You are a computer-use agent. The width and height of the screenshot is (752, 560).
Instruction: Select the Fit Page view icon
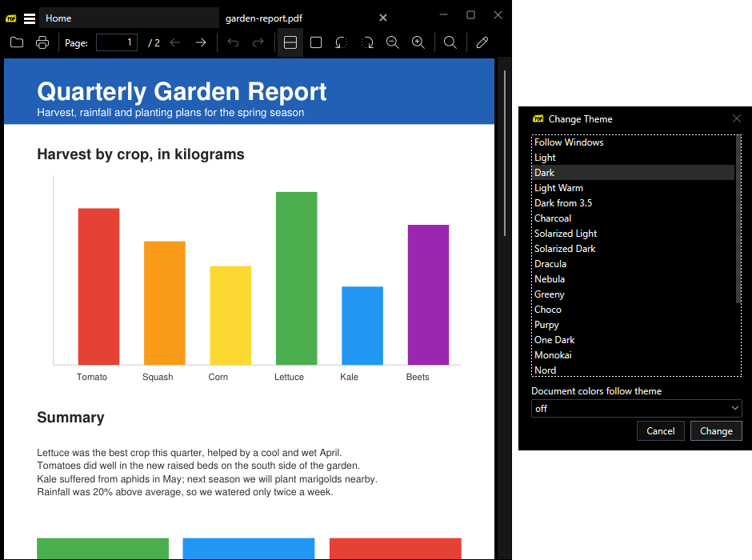tap(316, 42)
